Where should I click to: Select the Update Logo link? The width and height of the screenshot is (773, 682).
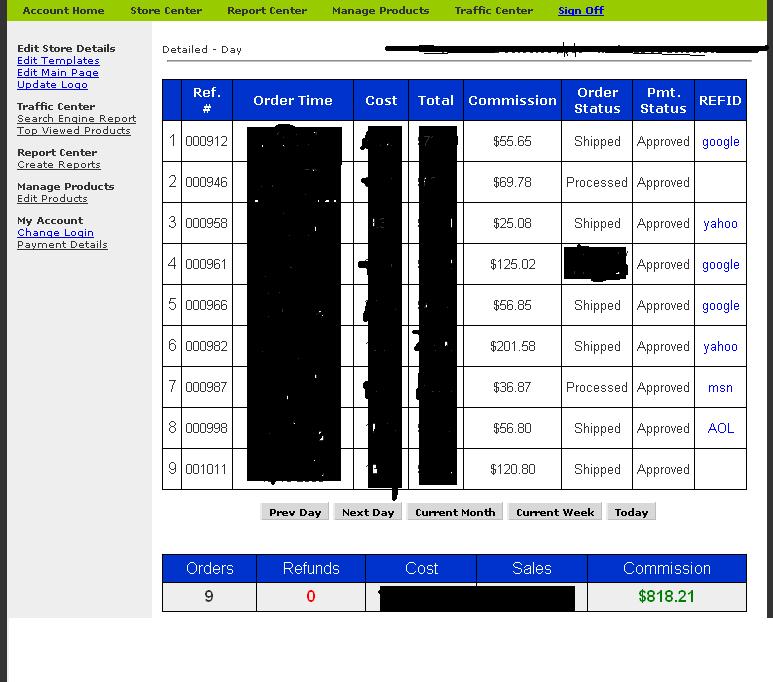(52, 85)
